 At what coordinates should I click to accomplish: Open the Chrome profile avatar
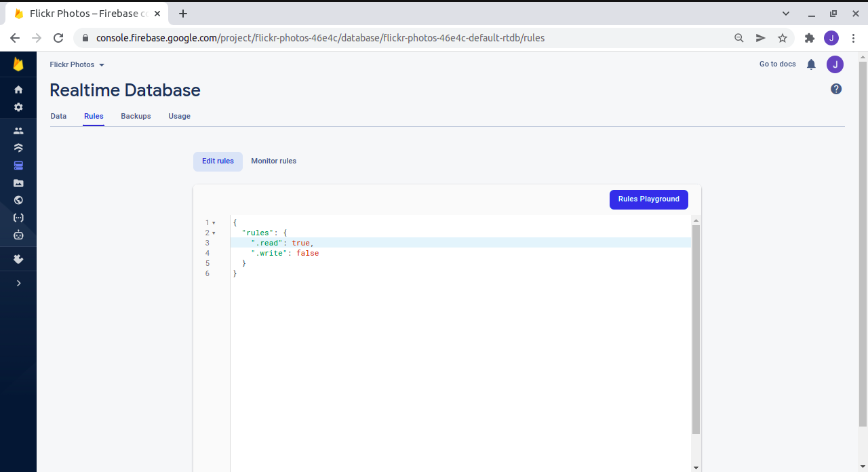[831, 38]
